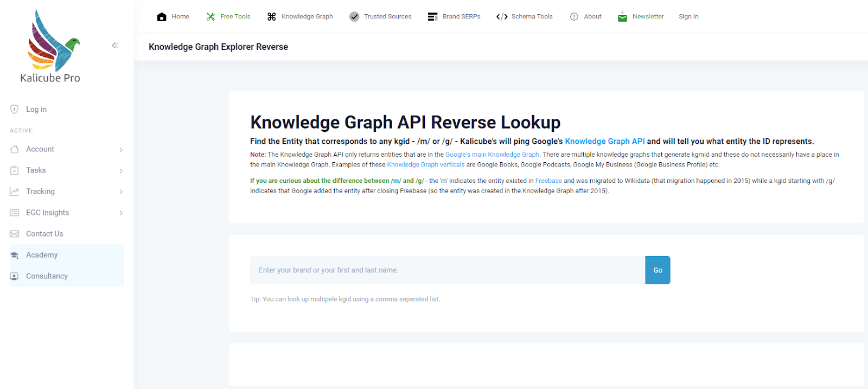
Task: Click the Sign In link
Action: click(x=688, y=17)
